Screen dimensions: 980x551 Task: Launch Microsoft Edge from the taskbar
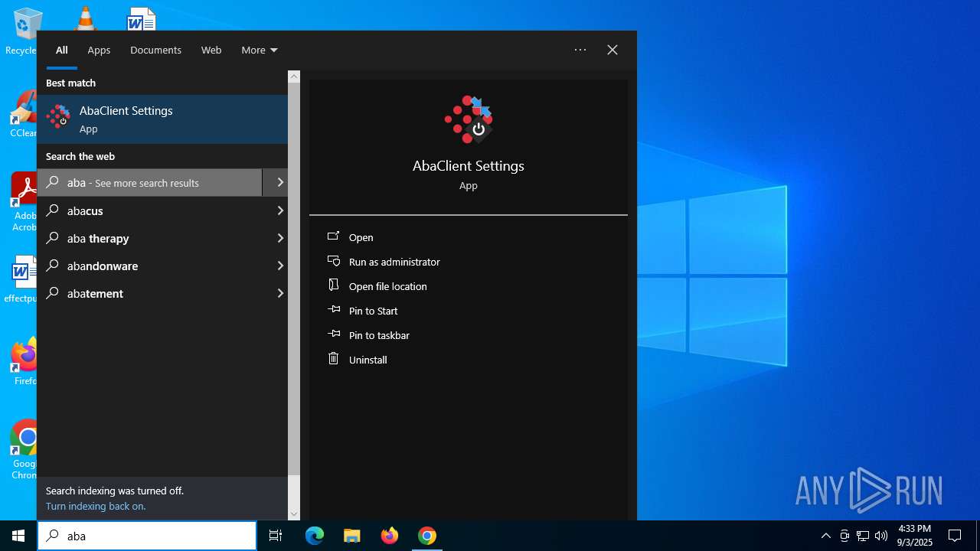point(315,536)
